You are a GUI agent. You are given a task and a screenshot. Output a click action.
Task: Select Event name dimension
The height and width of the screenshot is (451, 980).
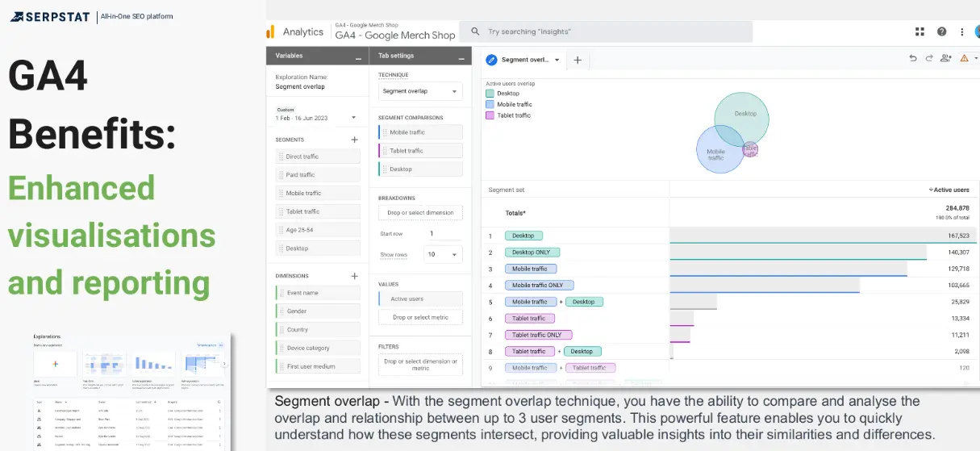[x=317, y=293]
